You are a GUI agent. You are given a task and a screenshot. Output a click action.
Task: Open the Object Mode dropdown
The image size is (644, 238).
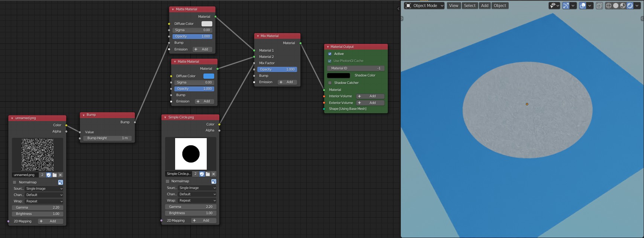pos(424,6)
